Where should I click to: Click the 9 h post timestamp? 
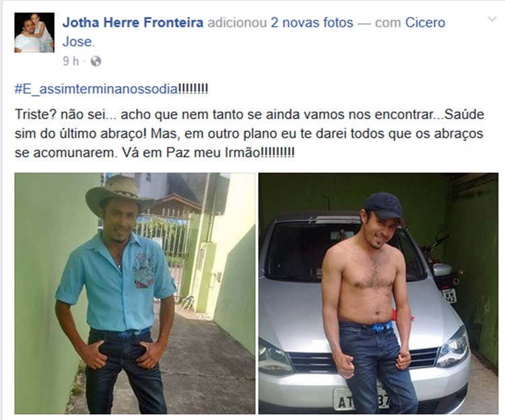(71, 61)
